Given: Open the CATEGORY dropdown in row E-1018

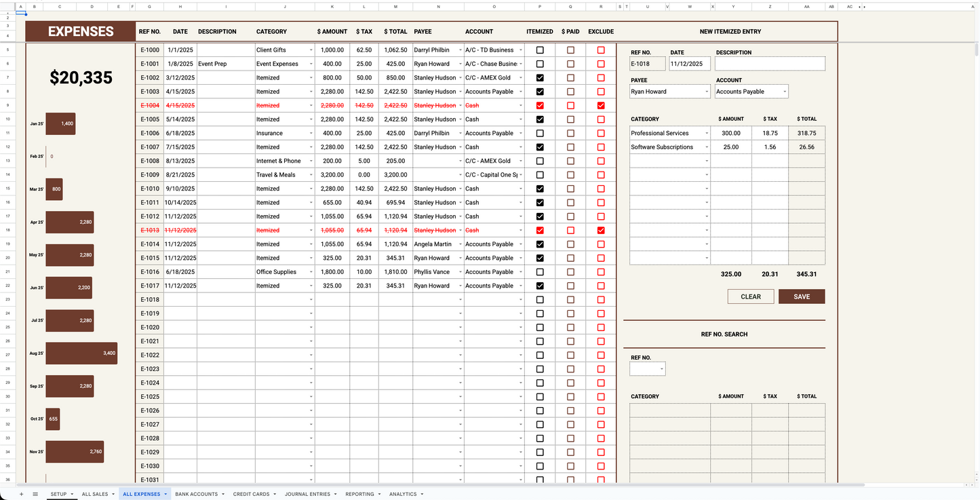Looking at the screenshot, I should click(310, 299).
